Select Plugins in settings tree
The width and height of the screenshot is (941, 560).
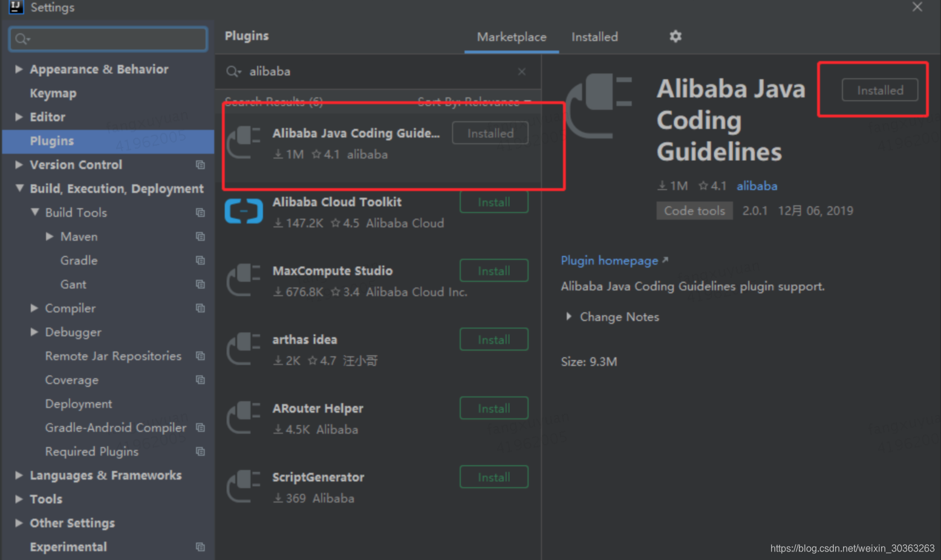click(109, 141)
